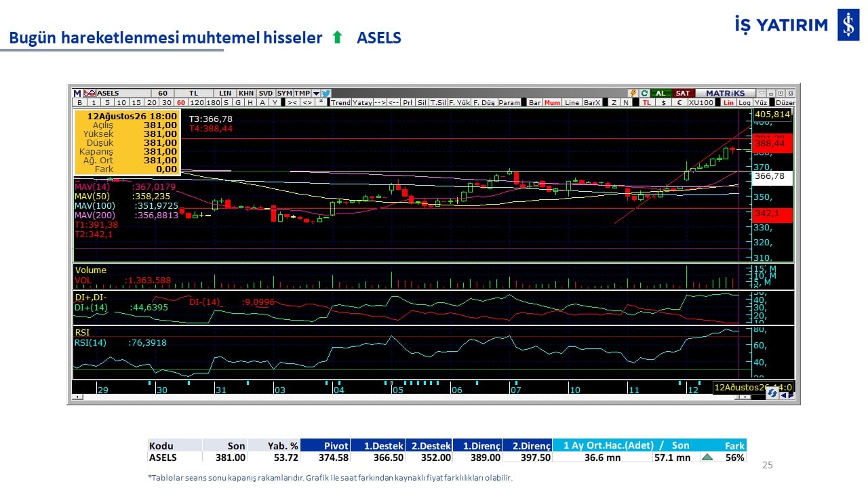Select the LIN scale button
Screen dimensions: 868x488
tap(225, 93)
